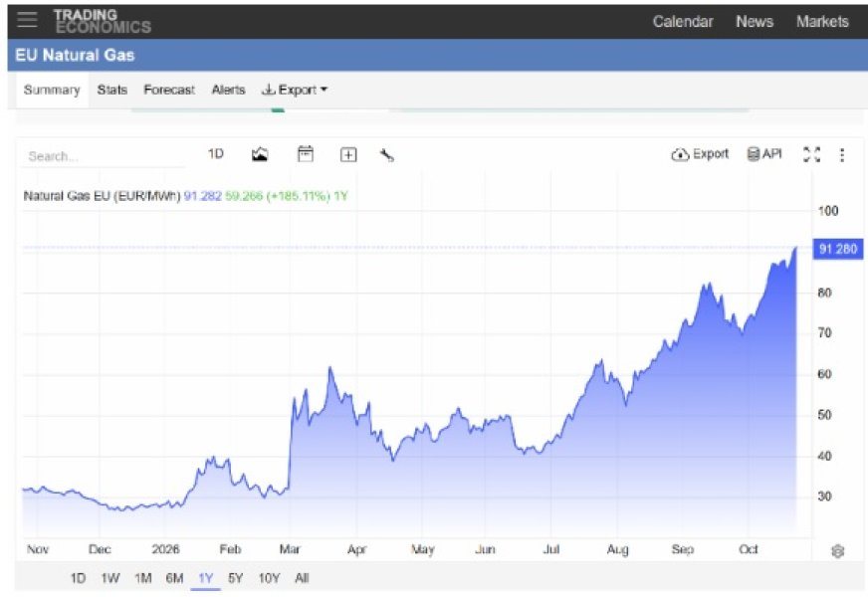Image resolution: width=868 pixels, height=597 pixels.
Task: Open chart tools via the wrench icon
Action: 387,155
